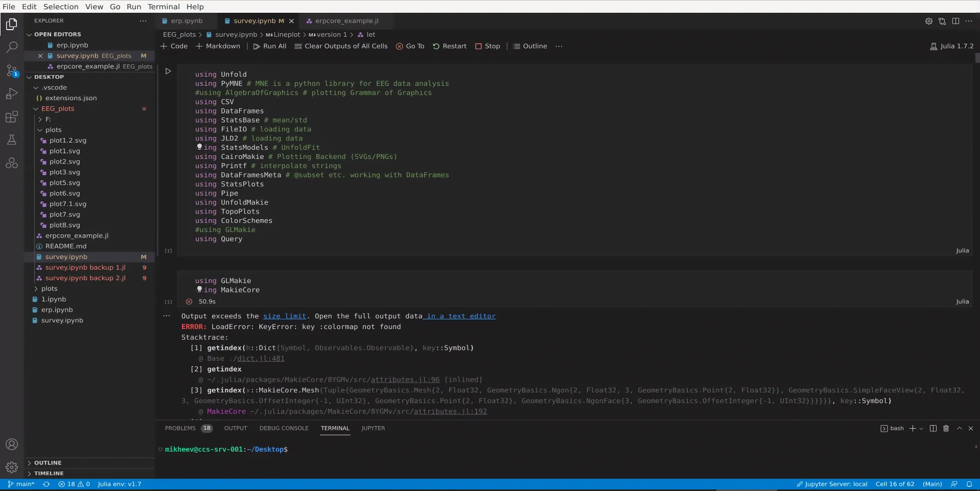
Task: Toggle maximized terminal panel size
Action: (959, 428)
